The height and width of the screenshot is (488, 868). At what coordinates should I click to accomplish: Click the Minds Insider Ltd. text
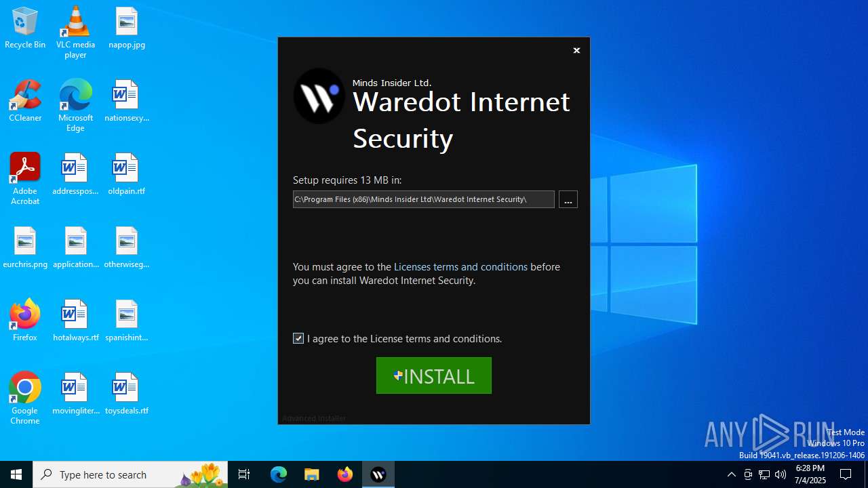tap(392, 83)
